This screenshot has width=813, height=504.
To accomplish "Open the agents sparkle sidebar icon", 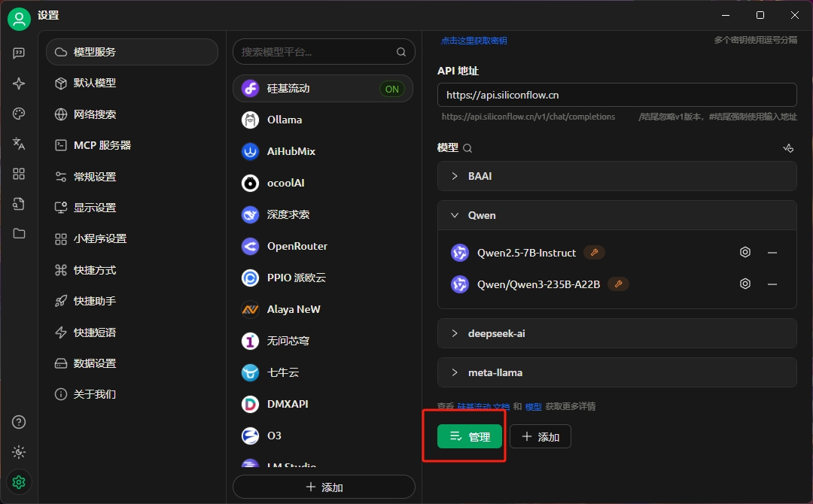I will coord(19,83).
